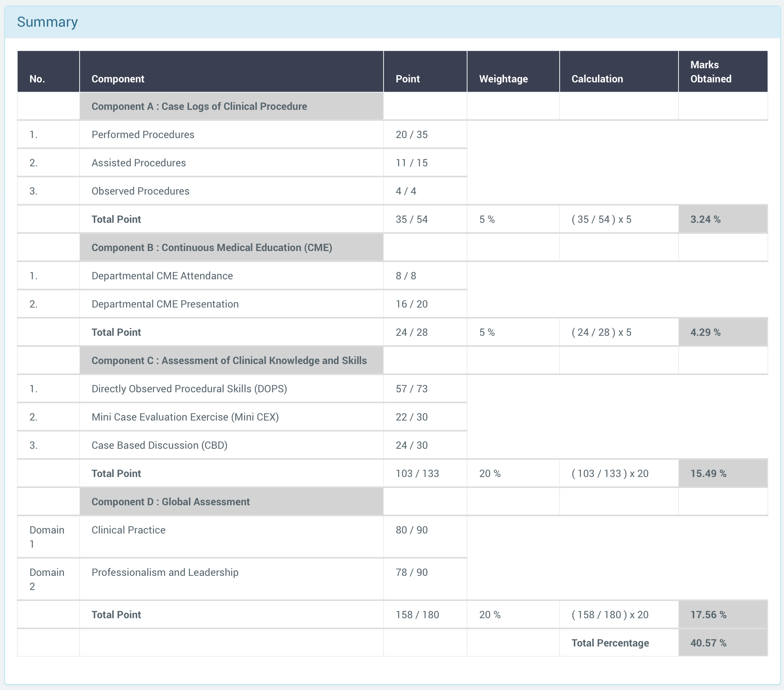Click the Calculation column header

pos(597,79)
